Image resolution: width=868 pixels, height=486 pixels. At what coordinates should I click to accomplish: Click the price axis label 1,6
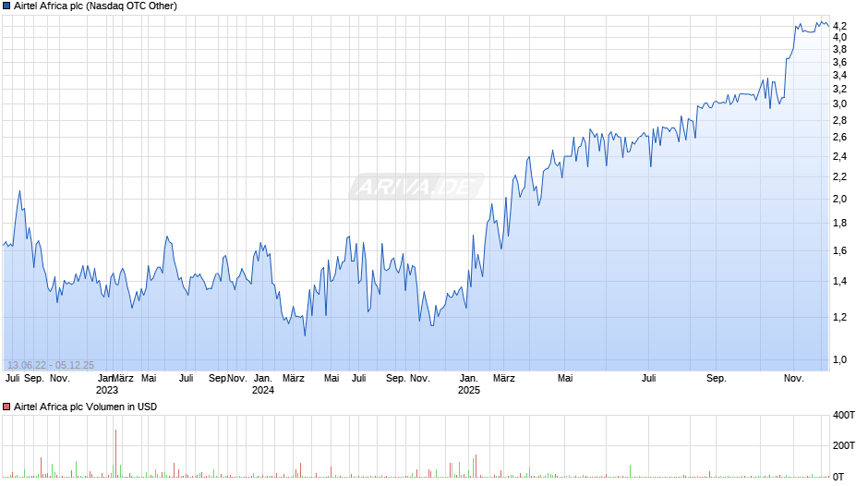click(839, 250)
